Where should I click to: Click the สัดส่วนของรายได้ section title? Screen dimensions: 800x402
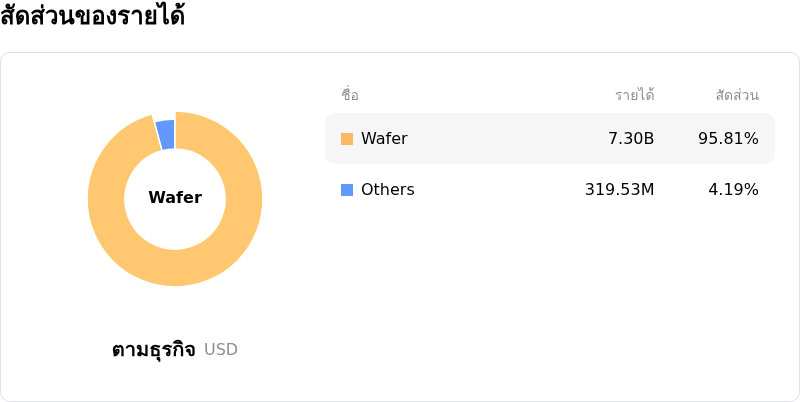click(x=93, y=17)
